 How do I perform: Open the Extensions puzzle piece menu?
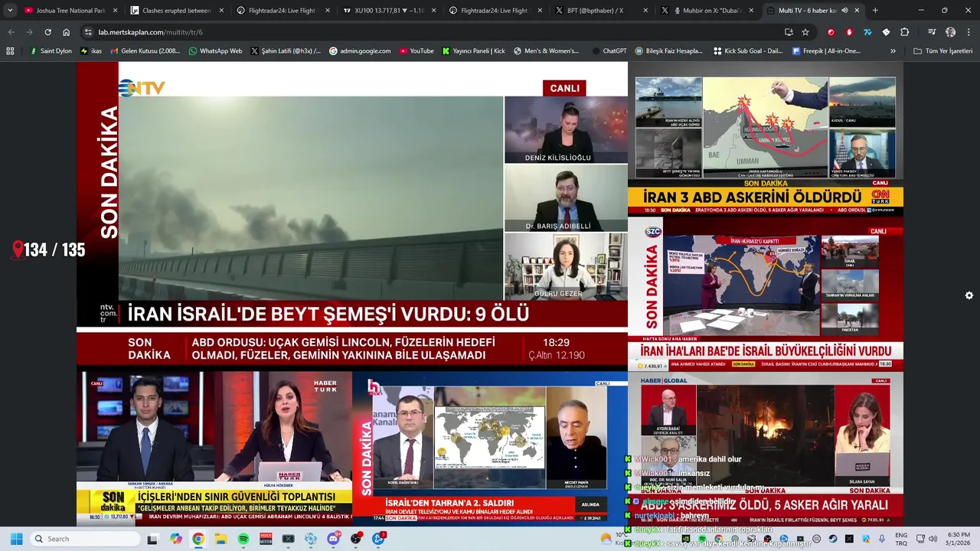click(905, 32)
